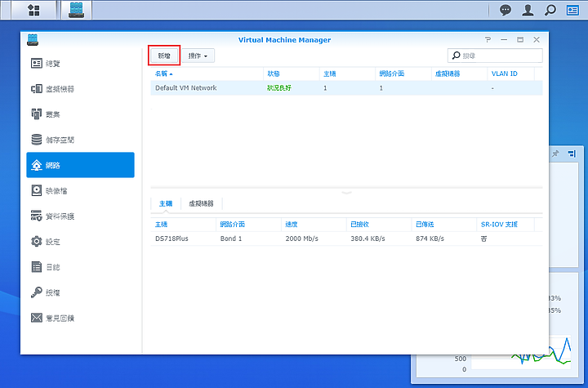
Task: Open the desktop search magnifier icon
Action: (550, 10)
